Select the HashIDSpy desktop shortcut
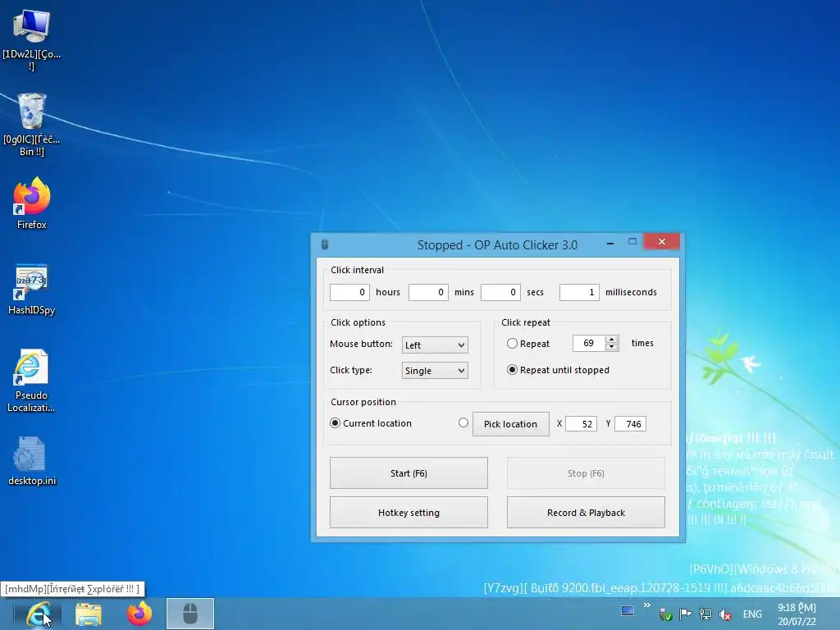Viewport: 840px width, 630px height. (x=32, y=289)
